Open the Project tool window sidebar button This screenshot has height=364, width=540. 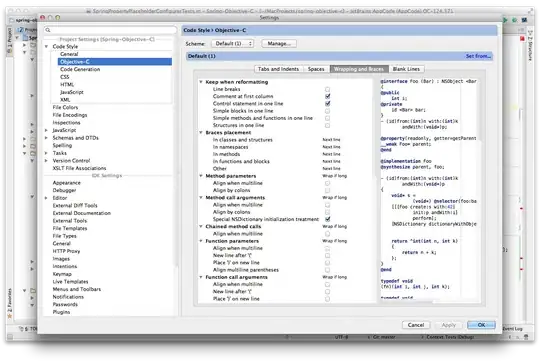(x=10, y=41)
